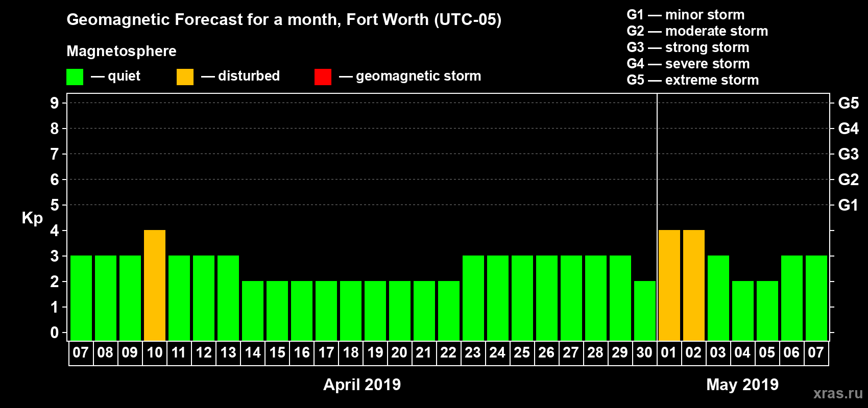Screen dimensions: 868x408
Task: Click the date cell 22
Action: [x=449, y=353]
